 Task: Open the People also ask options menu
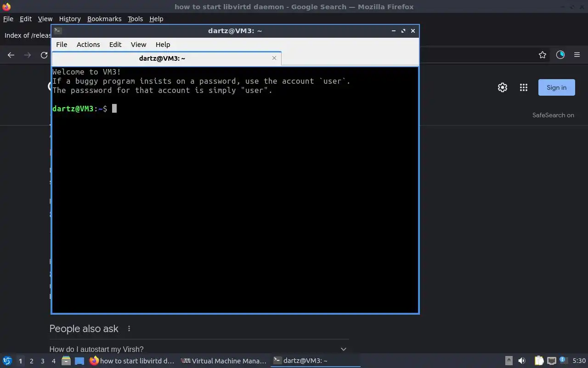click(x=129, y=328)
